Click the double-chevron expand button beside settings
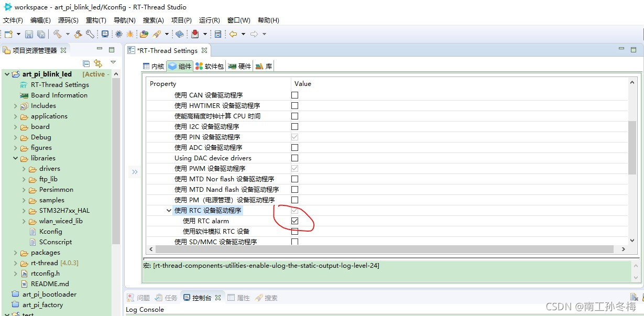 click(135, 172)
